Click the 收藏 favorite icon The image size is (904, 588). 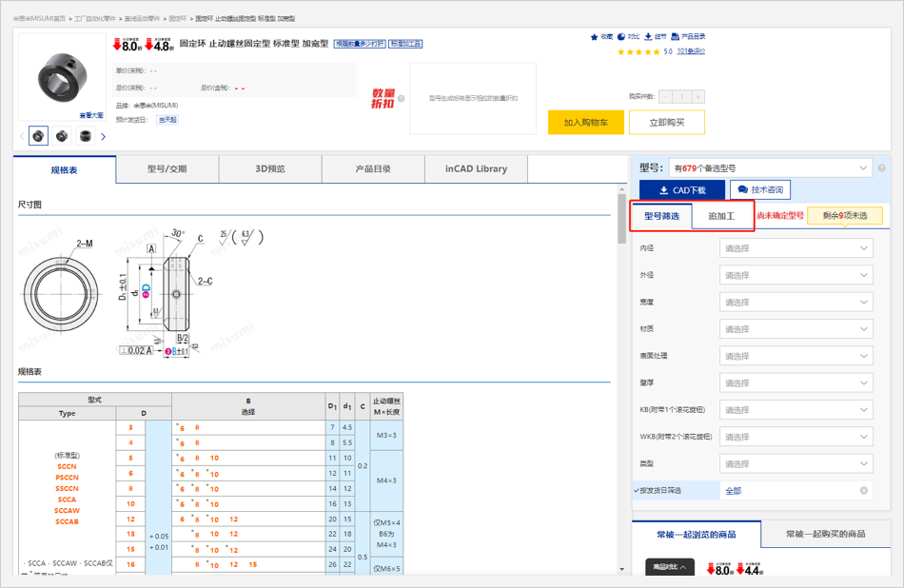point(594,37)
